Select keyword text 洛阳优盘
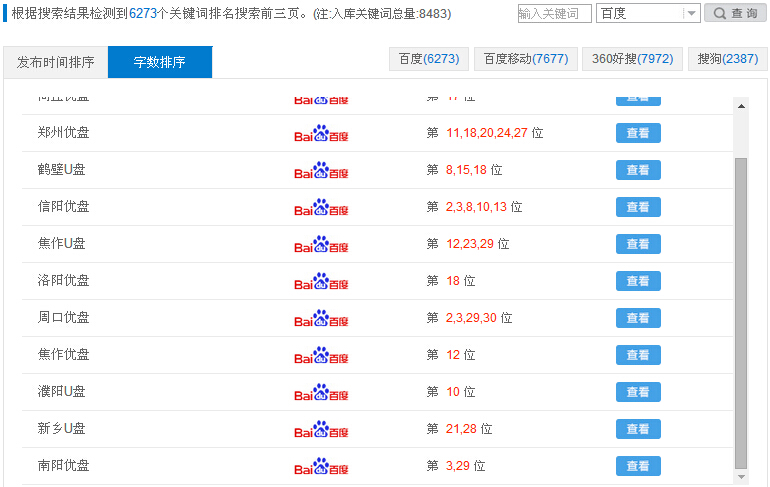The width and height of the screenshot is (770, 487). click(63, 280)
